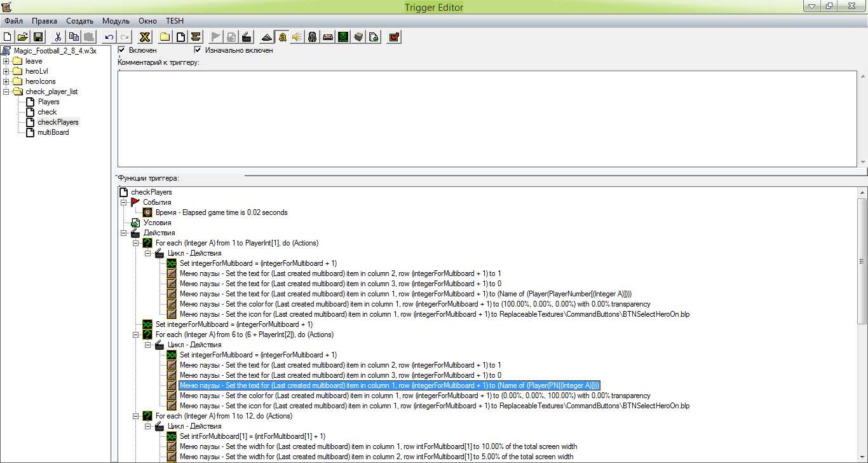Collapse the События node
This screenshot has height=463, width=868.
[124, 202]
